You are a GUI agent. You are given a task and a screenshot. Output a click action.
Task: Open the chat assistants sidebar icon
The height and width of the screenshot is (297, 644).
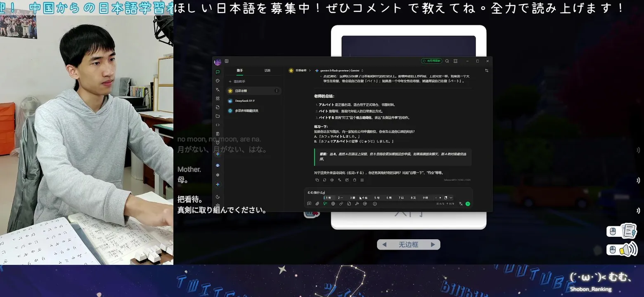(218, 72)
